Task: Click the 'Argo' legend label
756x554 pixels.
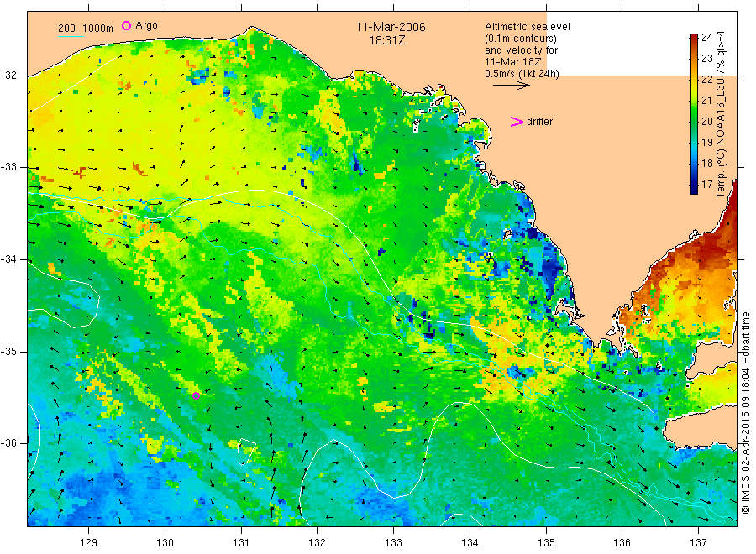Action: coord(146,25)
